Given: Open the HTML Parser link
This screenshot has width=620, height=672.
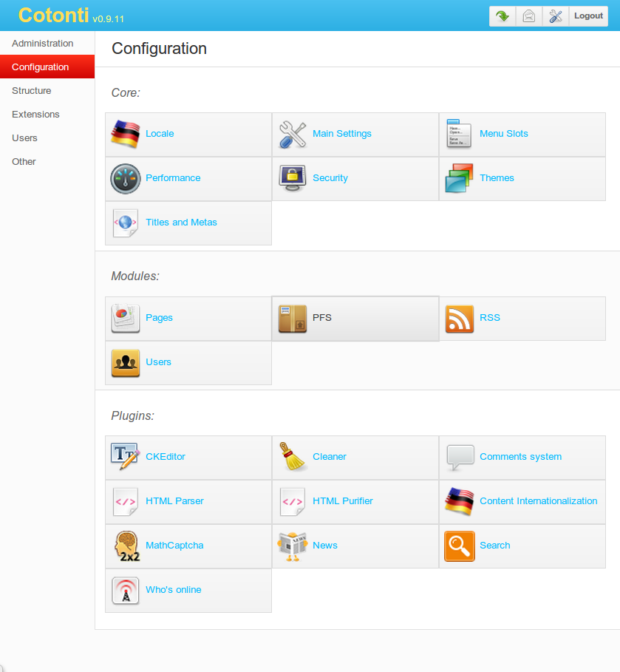Looking at the screenshot, I should tap(175, 501).
